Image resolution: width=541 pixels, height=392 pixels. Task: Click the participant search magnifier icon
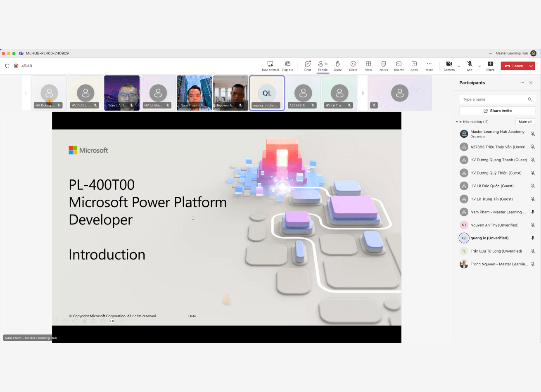530,99
